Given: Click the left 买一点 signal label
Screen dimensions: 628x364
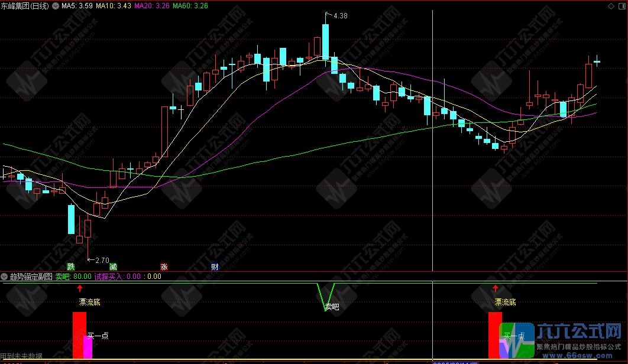Looking at the screenshot, I should point(98,336).
